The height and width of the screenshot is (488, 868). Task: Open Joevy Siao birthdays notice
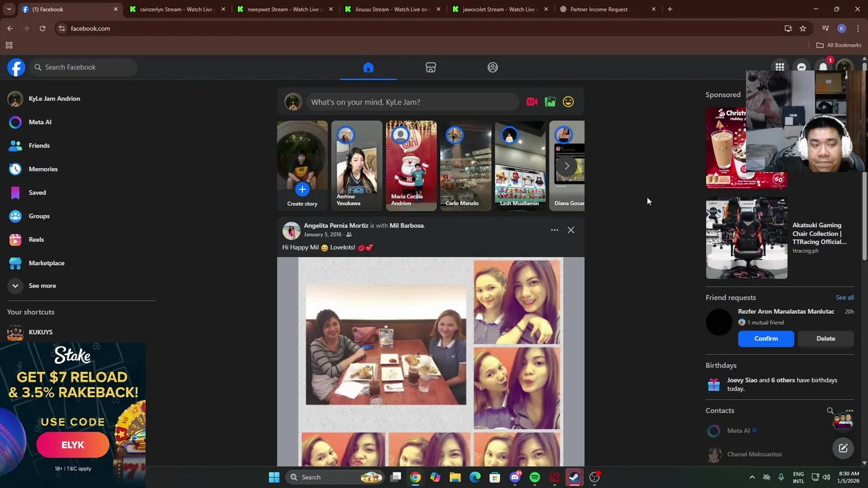780,384
